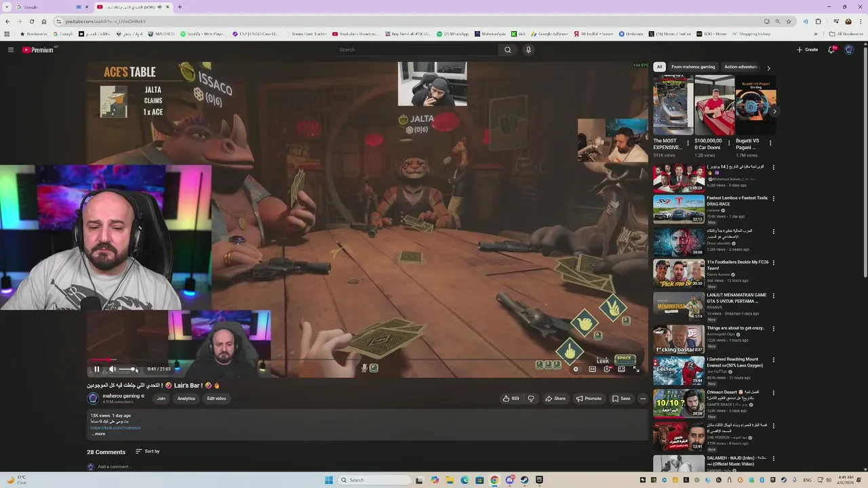The width and height of the screenshot is (868, 488).
Task: Open the maherco gaming channel name
Action: (x=121, y=396)
